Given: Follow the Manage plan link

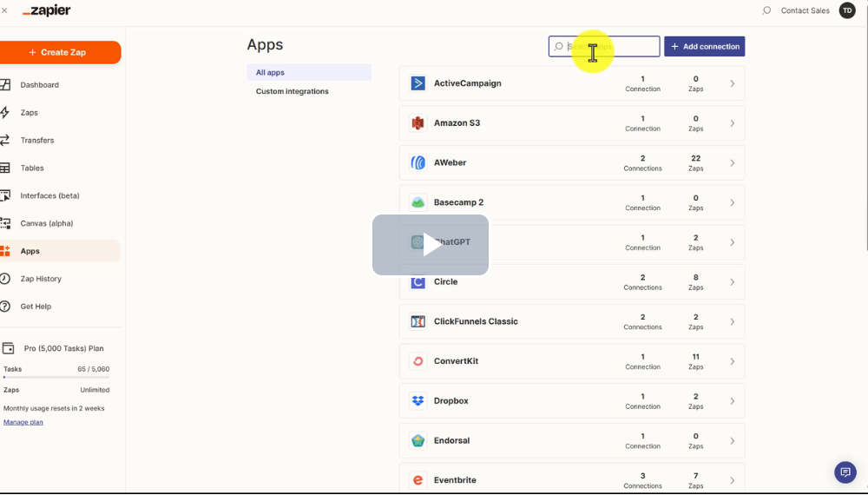Looking at the screenshot, I should coord(23,422).
